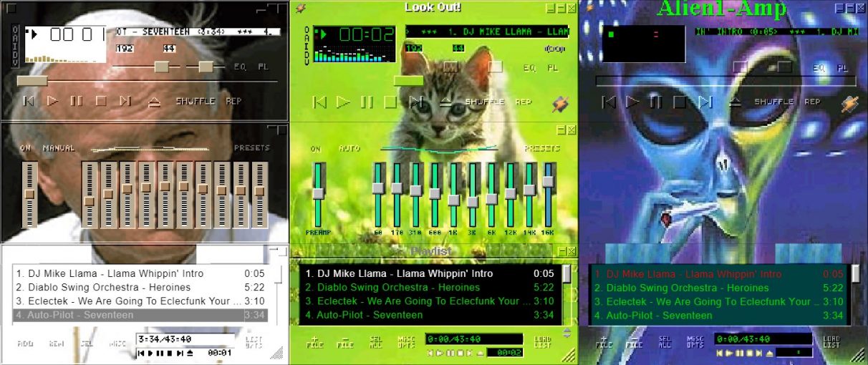
Task: Toggle MANUAL mode in the left Pope-skin equalizer
Action: click(x=58, y=148)
